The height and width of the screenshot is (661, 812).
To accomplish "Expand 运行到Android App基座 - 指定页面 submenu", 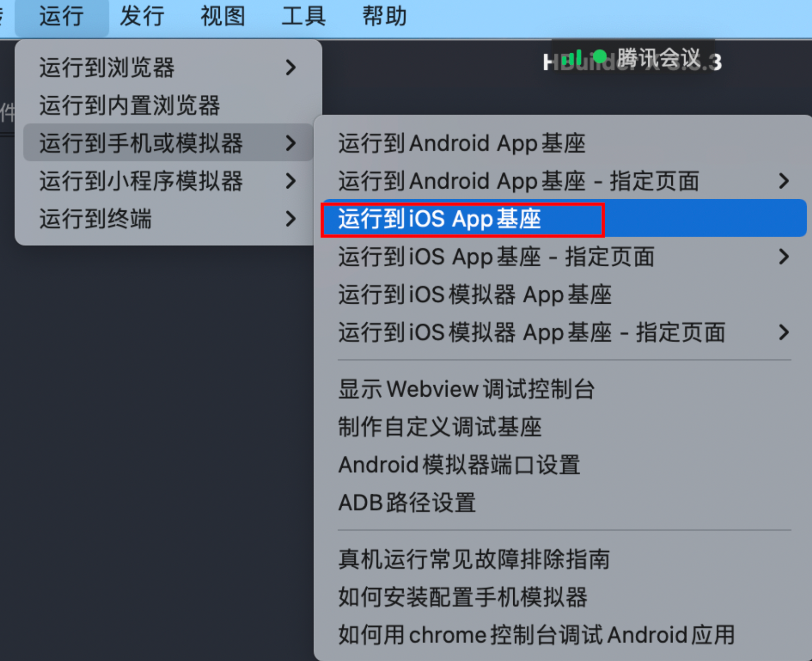I will (563, 181).
